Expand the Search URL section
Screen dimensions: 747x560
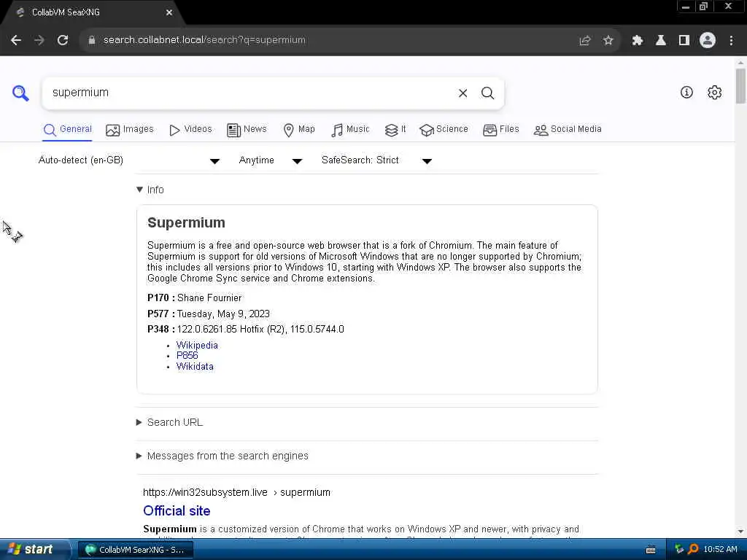pos(169,422)
